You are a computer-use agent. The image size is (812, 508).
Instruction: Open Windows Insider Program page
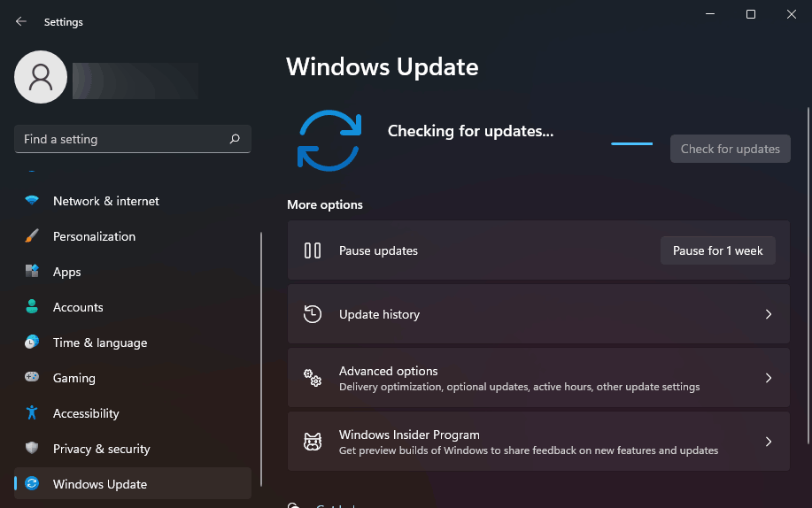[538, 442]
